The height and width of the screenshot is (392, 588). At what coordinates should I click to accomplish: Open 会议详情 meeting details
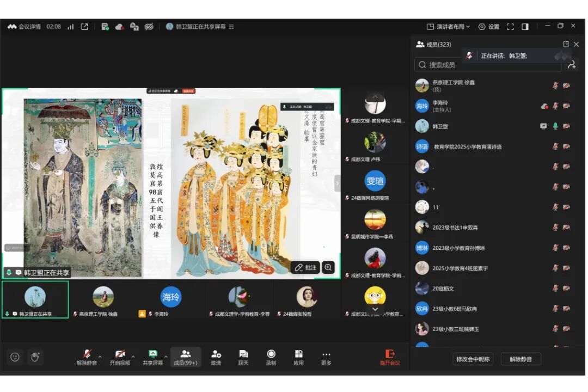click(x=24, y=27)
